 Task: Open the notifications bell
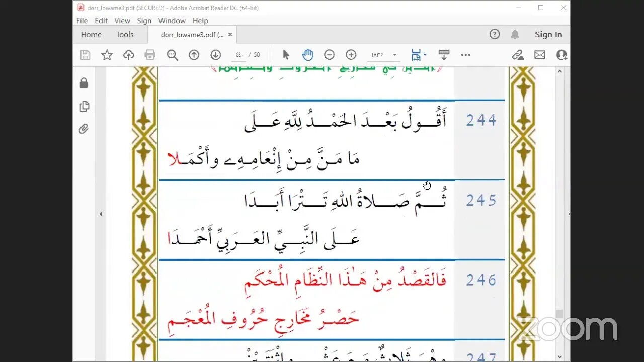coord(515,34)
